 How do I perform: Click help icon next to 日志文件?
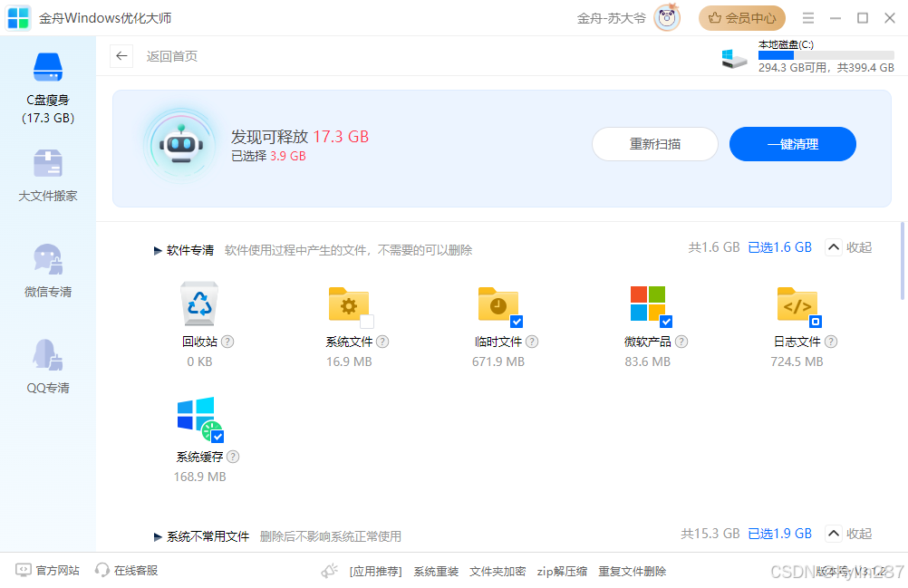click(830, 342)
